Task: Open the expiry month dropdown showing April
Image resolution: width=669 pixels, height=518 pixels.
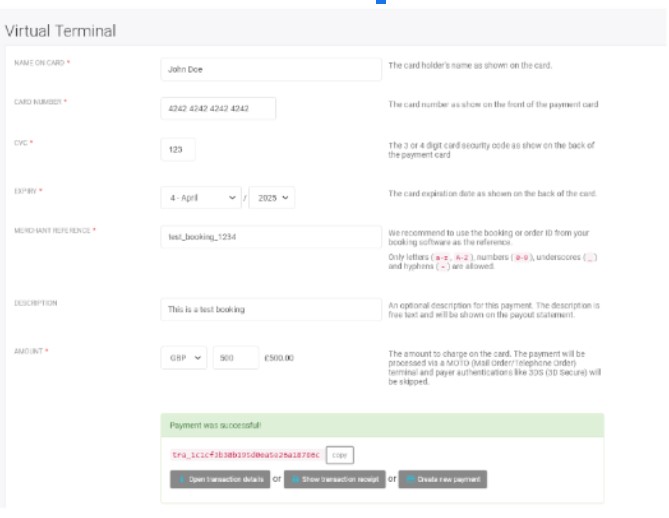Action: [x=202, y=198]
